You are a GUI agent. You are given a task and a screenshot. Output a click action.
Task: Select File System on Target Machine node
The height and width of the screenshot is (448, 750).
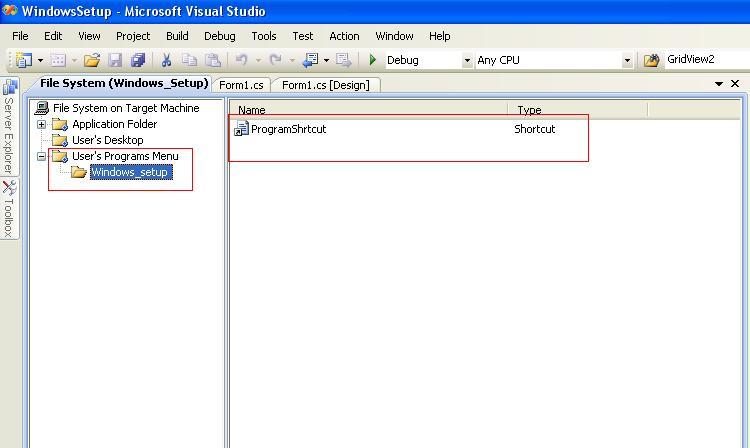pos(126,108)
